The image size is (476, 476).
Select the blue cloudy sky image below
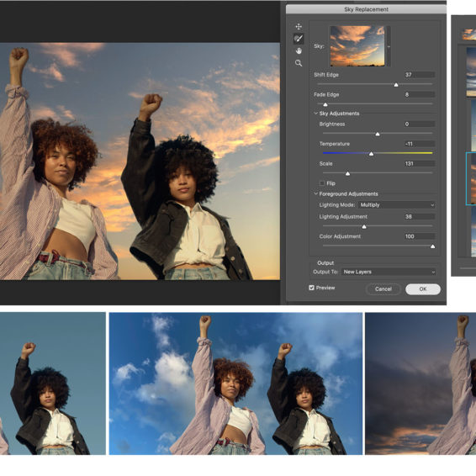pyautogui.click(x=235, y=383)
